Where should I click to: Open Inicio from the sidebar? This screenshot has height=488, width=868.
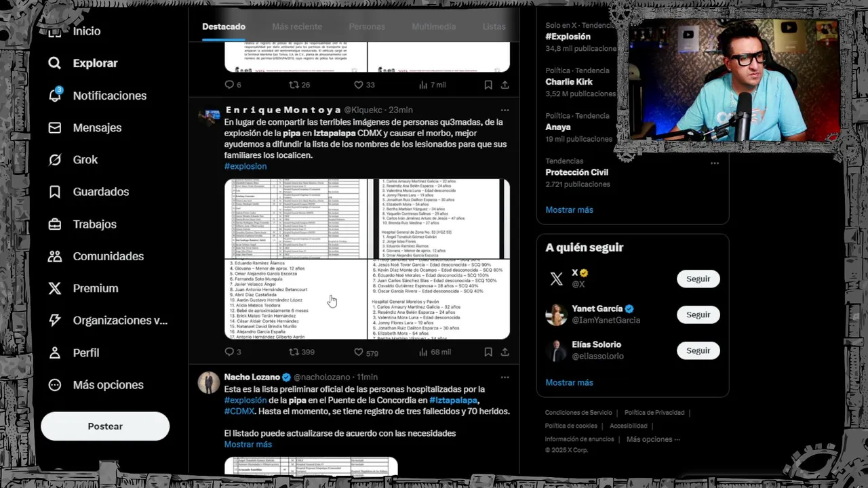[x=86, y=31]
